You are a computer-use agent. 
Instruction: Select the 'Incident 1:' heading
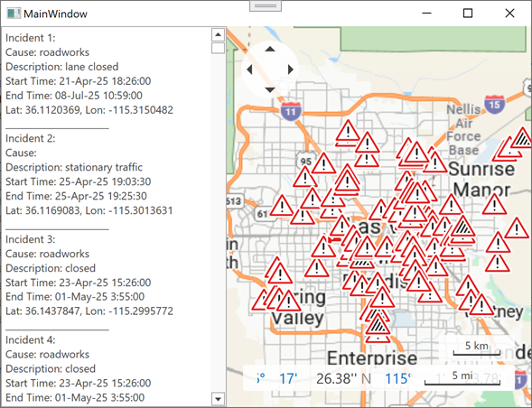click(x=30, y=38)
